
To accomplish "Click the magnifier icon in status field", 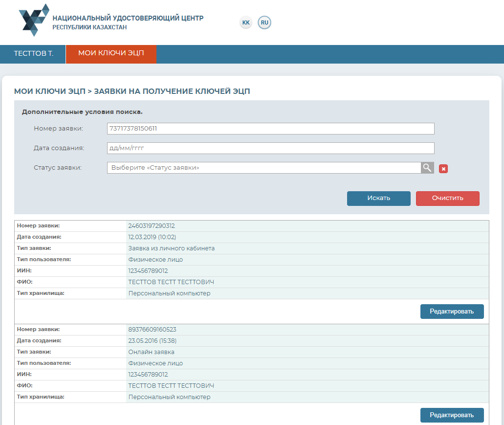I will [x=427, y=168].
